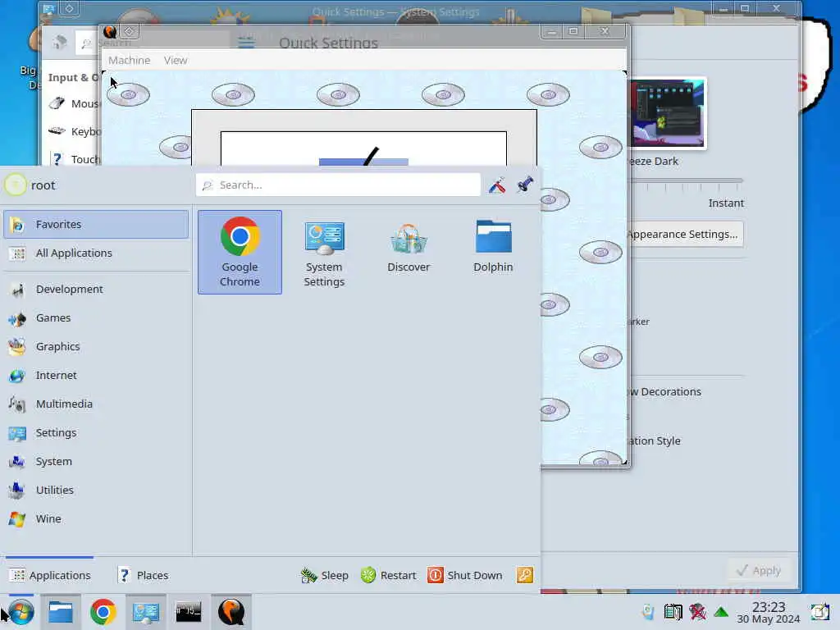Click the root user avatar

pyautogui.click(x=15, y=185)
